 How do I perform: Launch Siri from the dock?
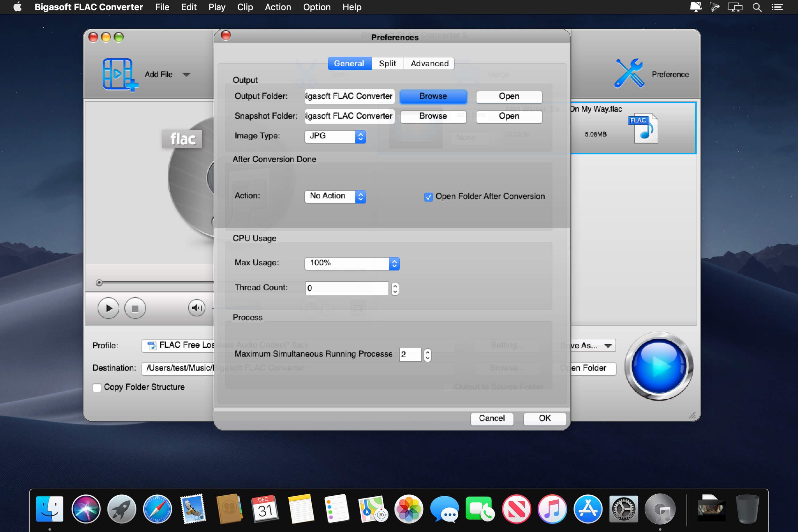86,509
